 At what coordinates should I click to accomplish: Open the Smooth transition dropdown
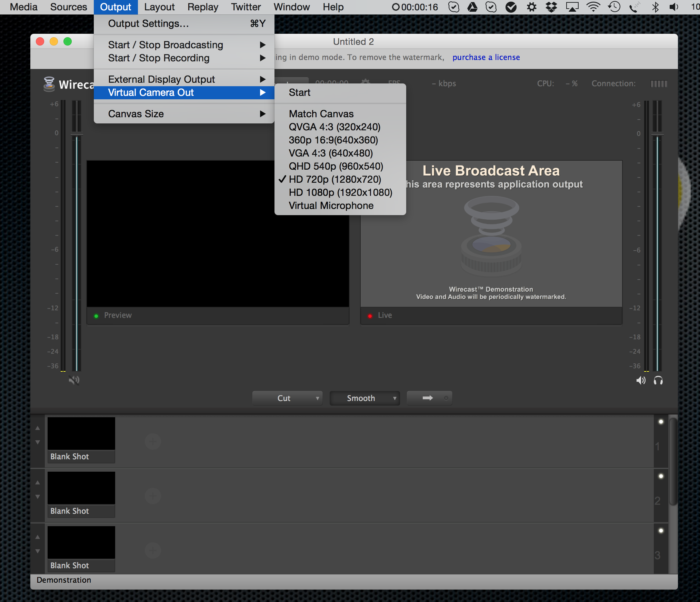pyautogui.click(x=364, y=398)
